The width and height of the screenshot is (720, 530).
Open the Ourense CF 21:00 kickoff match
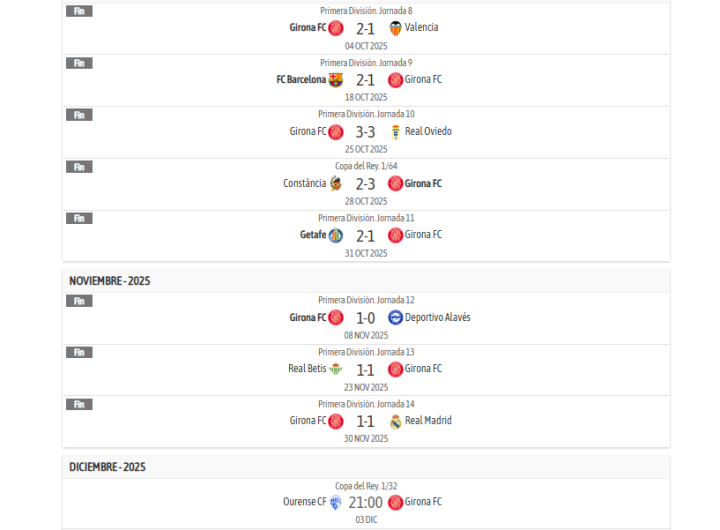[366, 503]
